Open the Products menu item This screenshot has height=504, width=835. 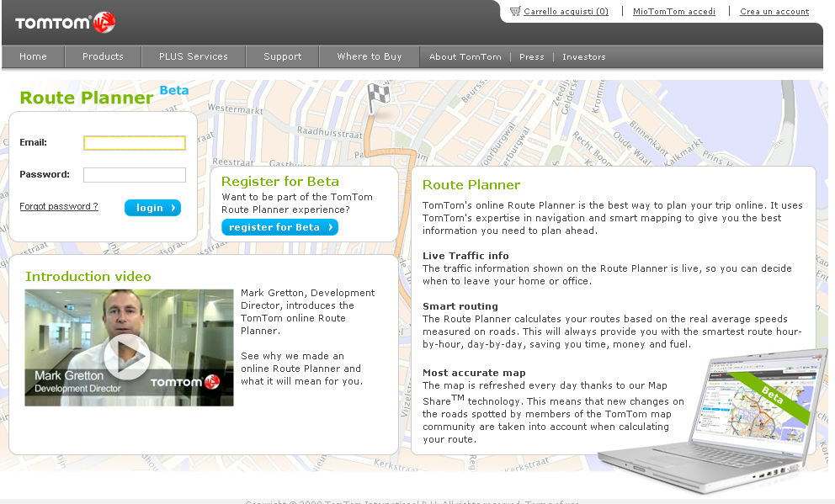[x=103, y=56]
